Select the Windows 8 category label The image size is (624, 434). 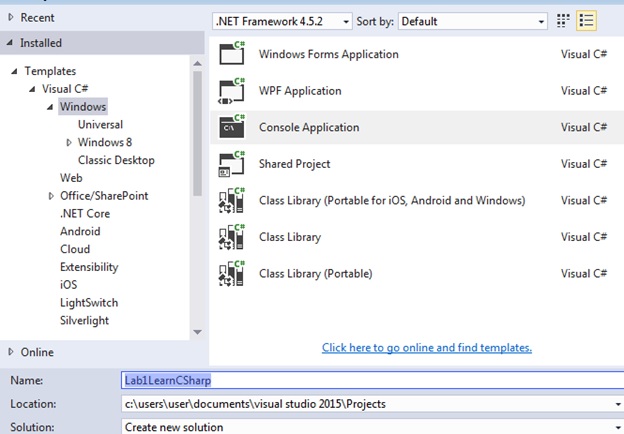point(105,142)
